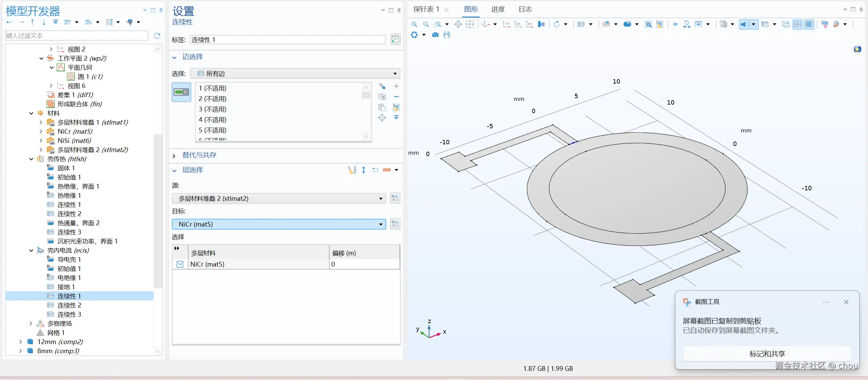
Task: Click the zoom to selection icon
Action: click(x=382, y=118)
